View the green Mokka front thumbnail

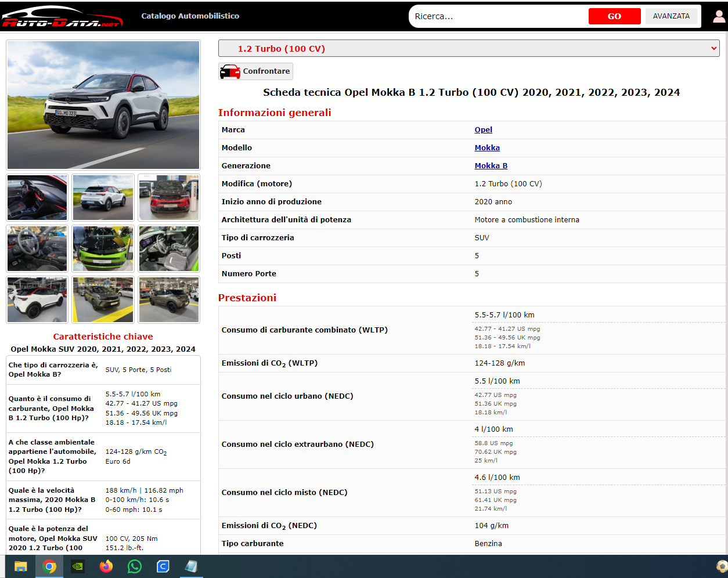click(x=103, y=248)
